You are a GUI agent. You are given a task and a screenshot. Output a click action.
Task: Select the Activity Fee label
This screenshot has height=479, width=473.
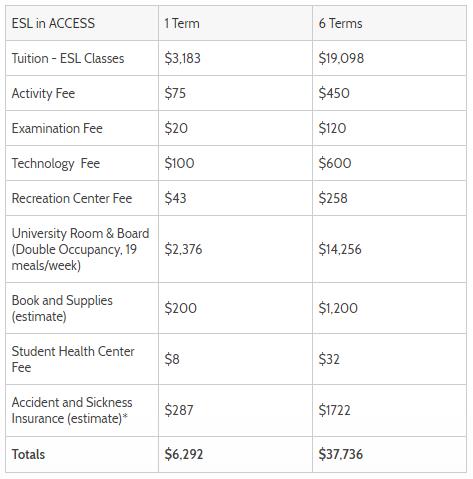(x=43, y=93)
